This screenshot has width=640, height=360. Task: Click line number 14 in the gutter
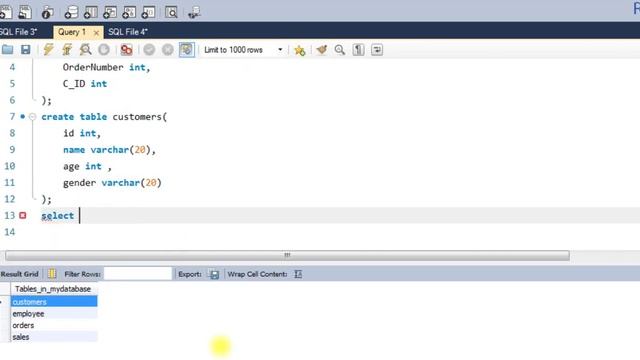(x=9, y=232)
